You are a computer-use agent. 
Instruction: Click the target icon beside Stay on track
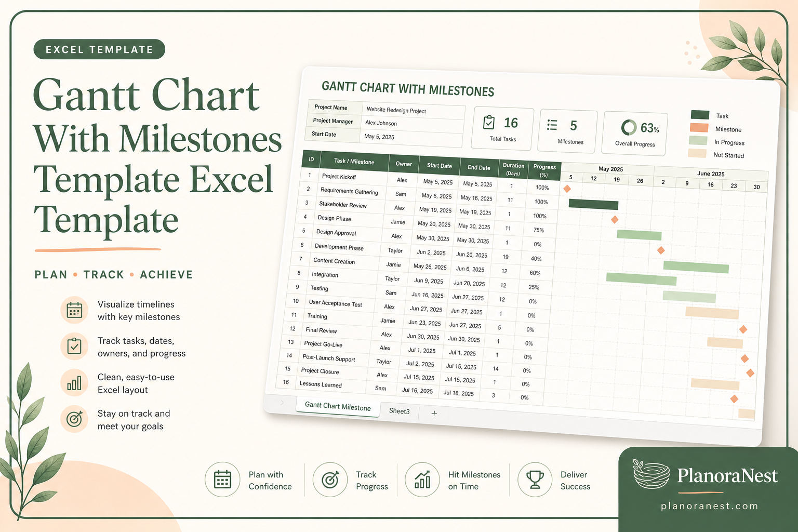point(74,419)
